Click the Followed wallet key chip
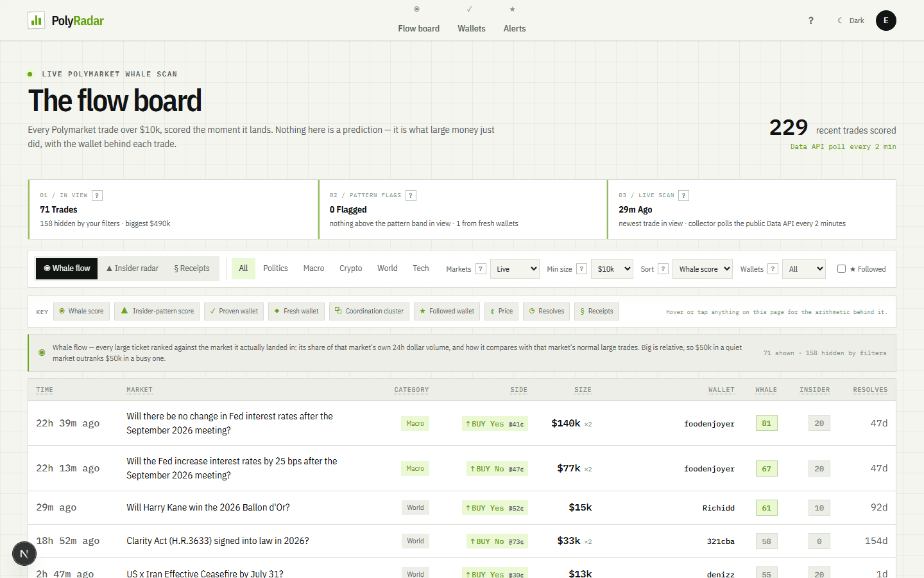Image resolution: width=924 pixels, height=578 pixels. click(x=447, y=311)
